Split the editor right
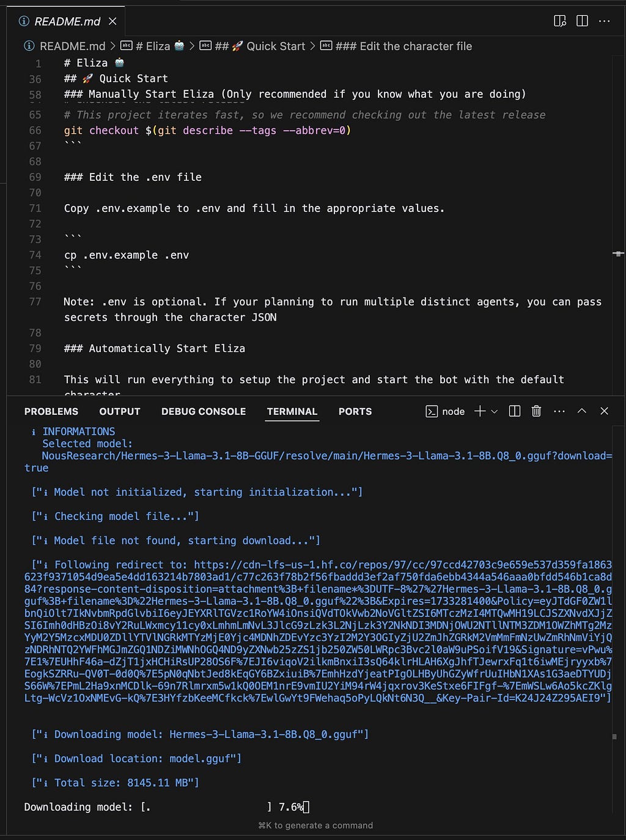The width and height of the screenshot is (626, 840). pos(582,21)
